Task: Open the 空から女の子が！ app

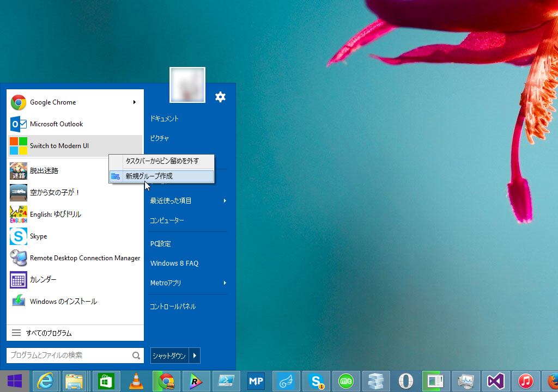Action: [x=75, y=192]
